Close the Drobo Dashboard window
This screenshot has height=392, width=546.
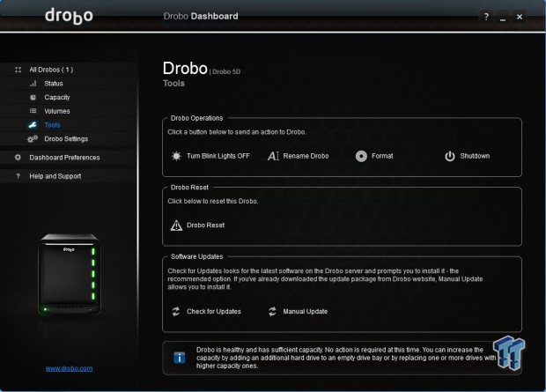[520, 17]
